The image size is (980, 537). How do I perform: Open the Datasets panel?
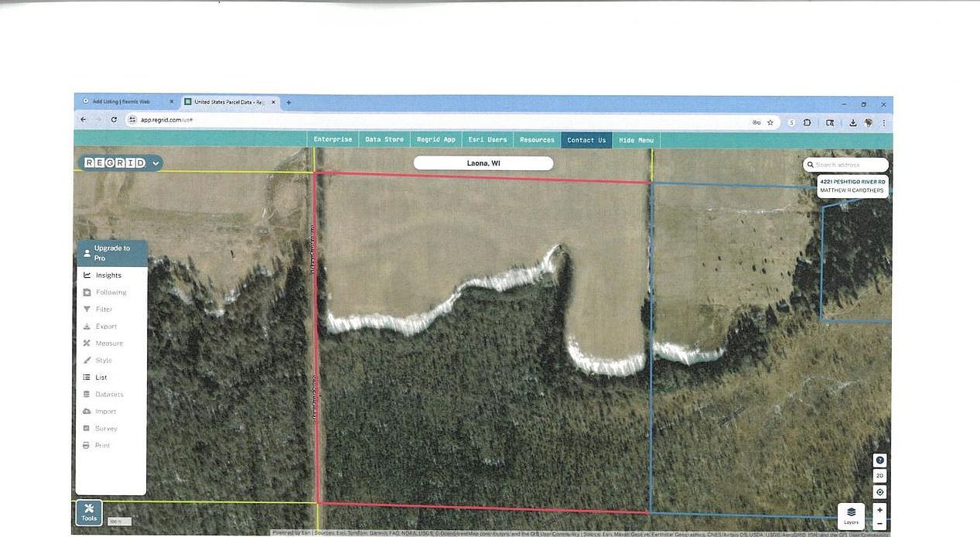(108, 394)
